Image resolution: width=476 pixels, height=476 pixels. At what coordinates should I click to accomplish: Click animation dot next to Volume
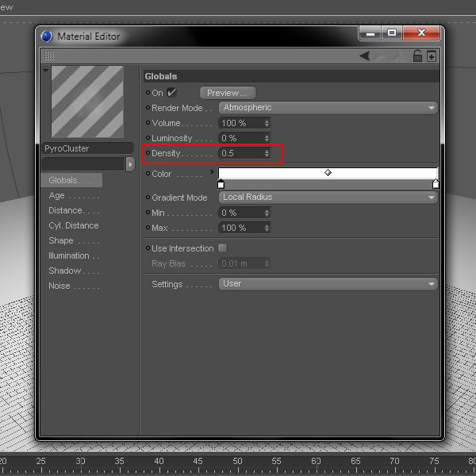point(148,123)
